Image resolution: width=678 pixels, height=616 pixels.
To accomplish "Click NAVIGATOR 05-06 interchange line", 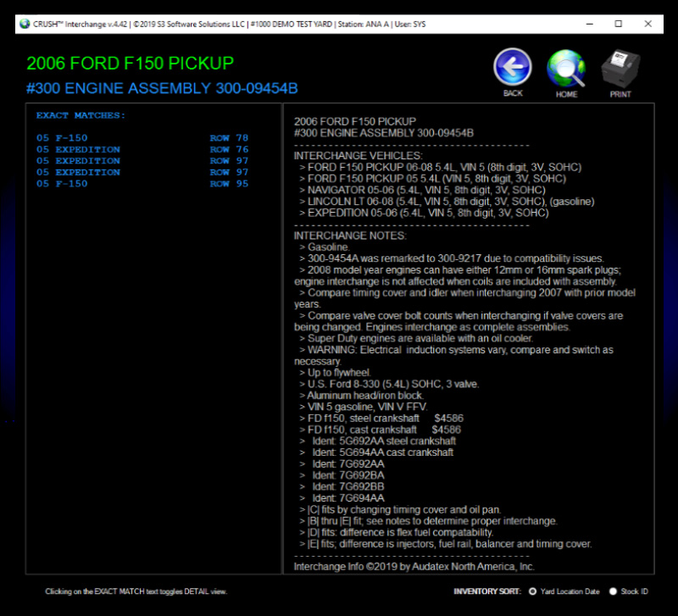I will tap(422, 190).
